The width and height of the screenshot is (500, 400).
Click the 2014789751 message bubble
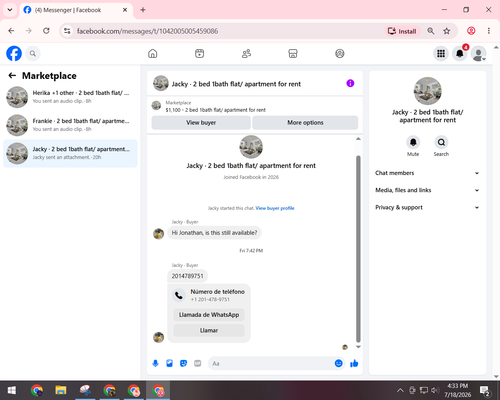click(x=187, y=276)
